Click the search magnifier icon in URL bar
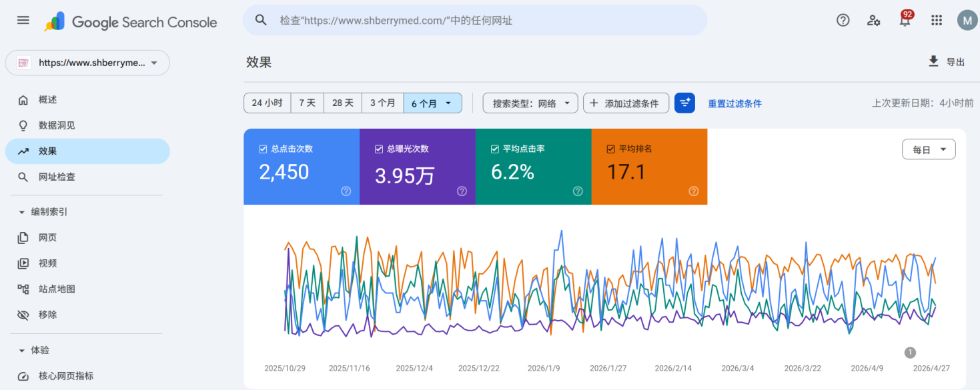Screen dimensions: 980x390 (262, 21)
